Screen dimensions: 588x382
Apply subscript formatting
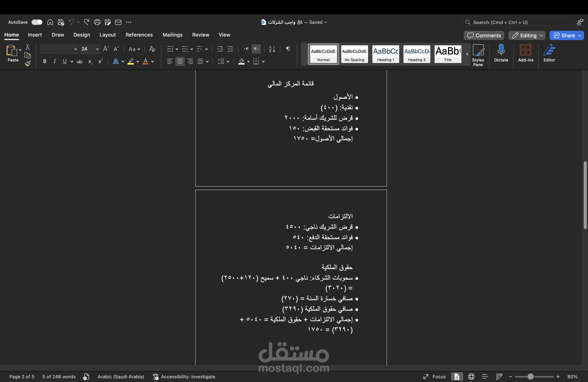coord(90,61)
